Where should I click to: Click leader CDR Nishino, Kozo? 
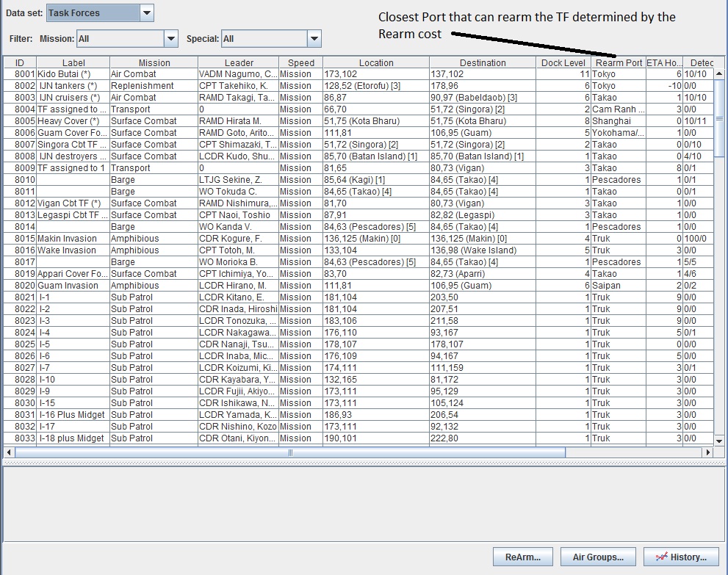[x=238, y=427]
